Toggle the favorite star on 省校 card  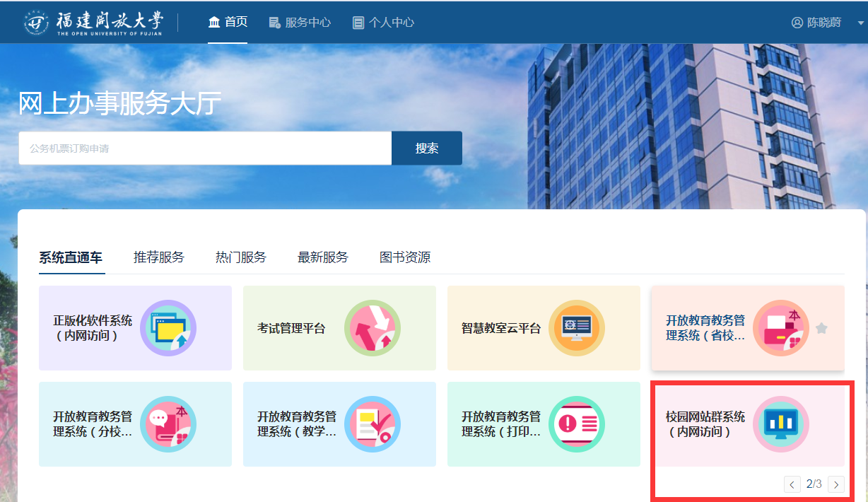(x=821, y=328)
